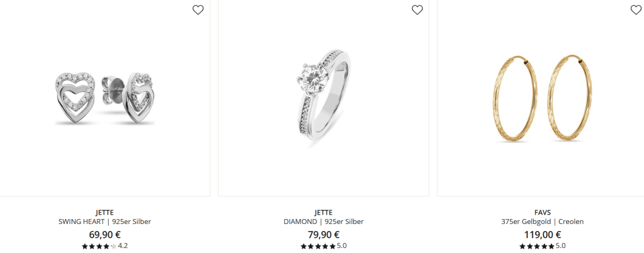Click the 79,90 € price
Image resolution: width=644 pixels, height=253 pixels.
point(324,235)
